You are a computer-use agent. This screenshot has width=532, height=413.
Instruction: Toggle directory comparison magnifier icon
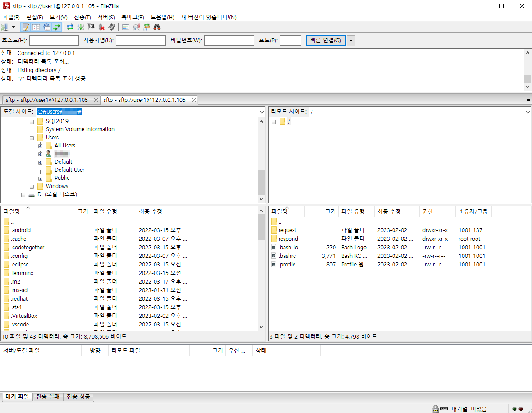click(136, 27)
